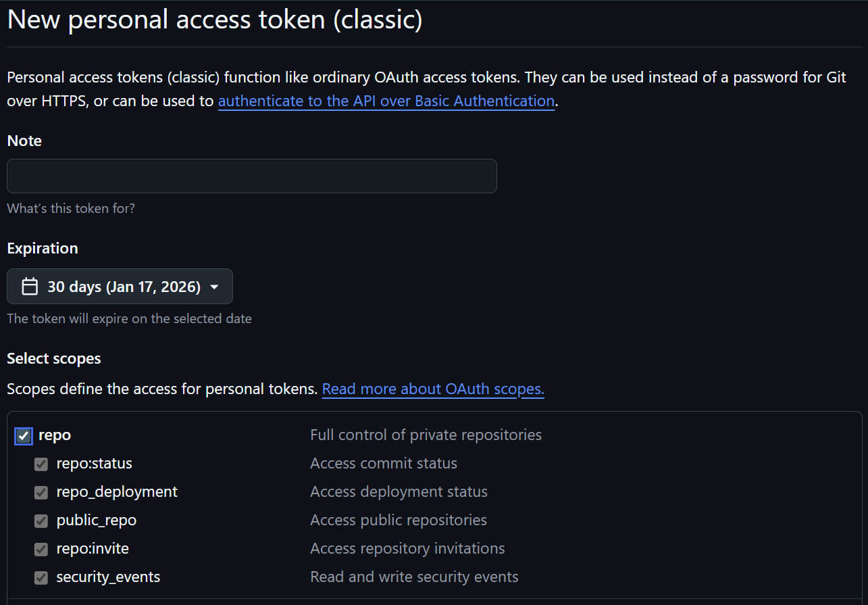
Task: Check the security_events checkbox
Action: 41,578
